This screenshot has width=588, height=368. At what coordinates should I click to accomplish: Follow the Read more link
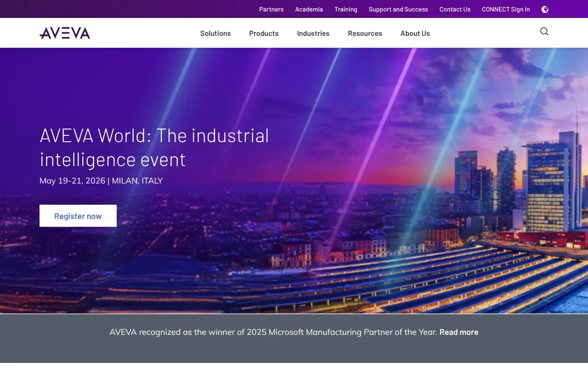tap(458, 332)
